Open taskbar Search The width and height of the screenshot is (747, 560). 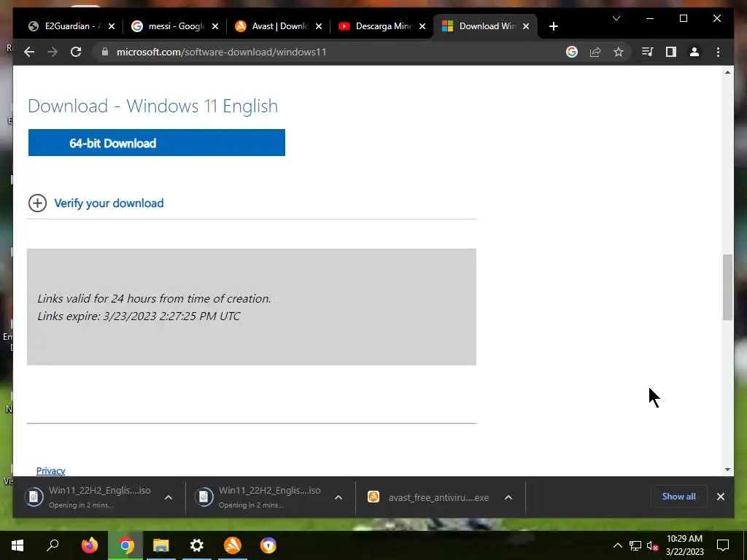pos(53,545)
